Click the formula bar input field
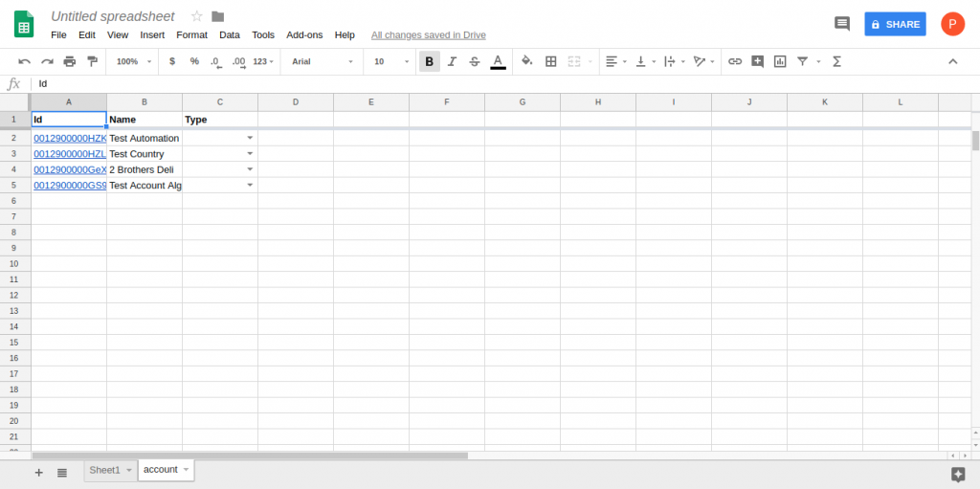The image size is (980, 489). 479,83
